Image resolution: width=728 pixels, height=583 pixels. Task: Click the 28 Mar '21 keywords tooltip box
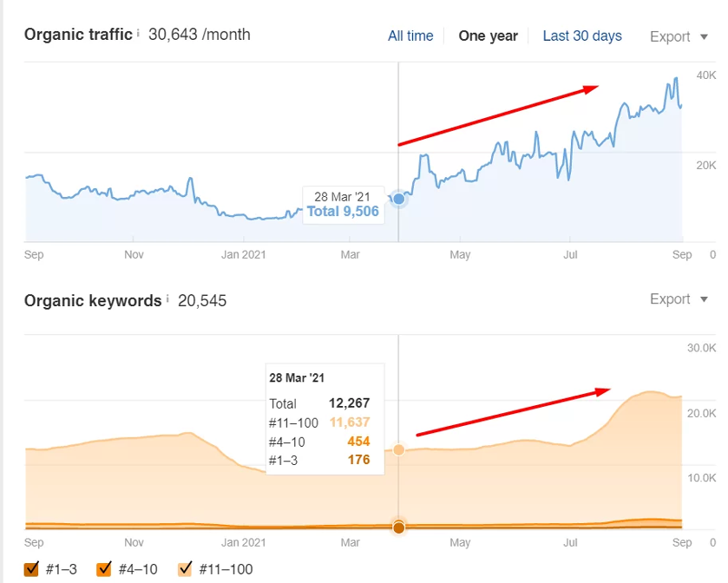point(319,419)
